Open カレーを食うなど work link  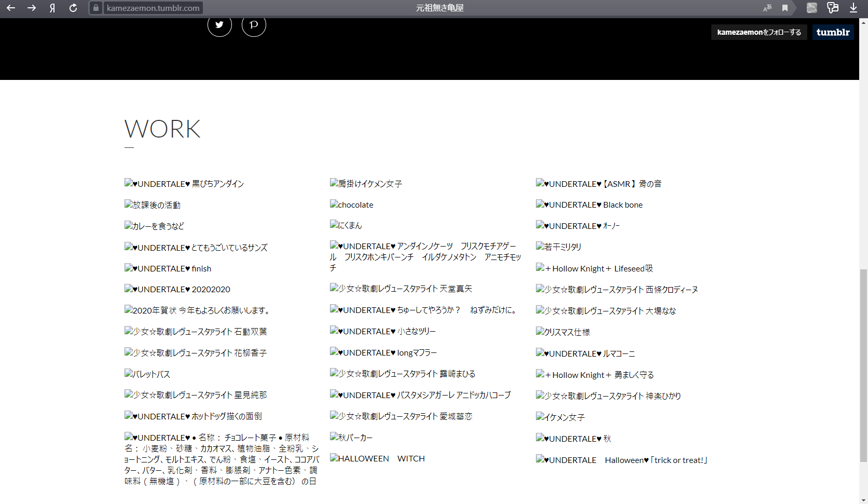[154, 226]
